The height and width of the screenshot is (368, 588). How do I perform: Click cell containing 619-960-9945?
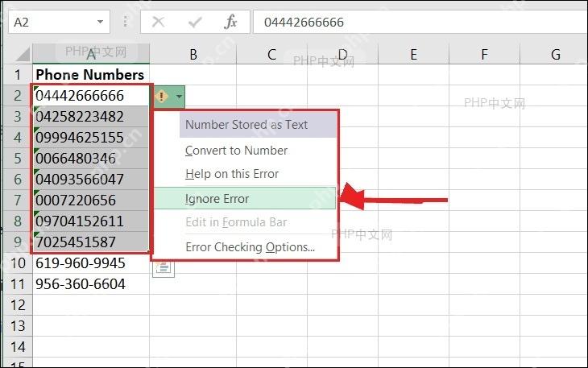91,263
